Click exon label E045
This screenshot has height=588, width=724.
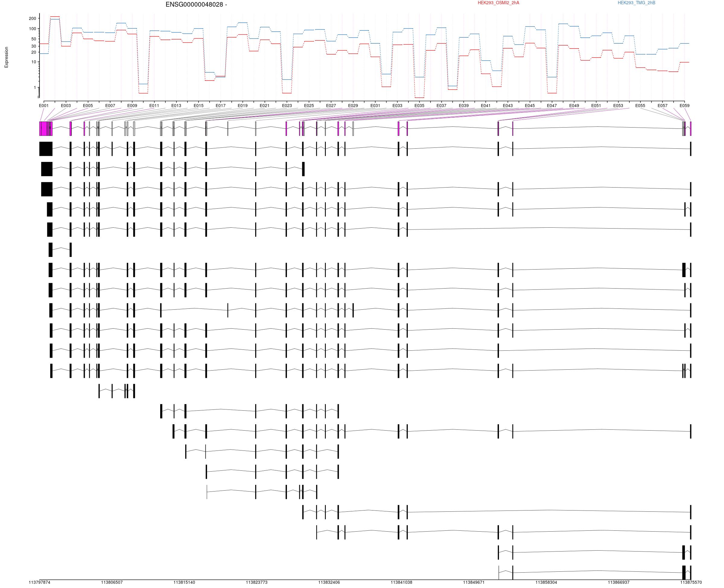point(530,106)
